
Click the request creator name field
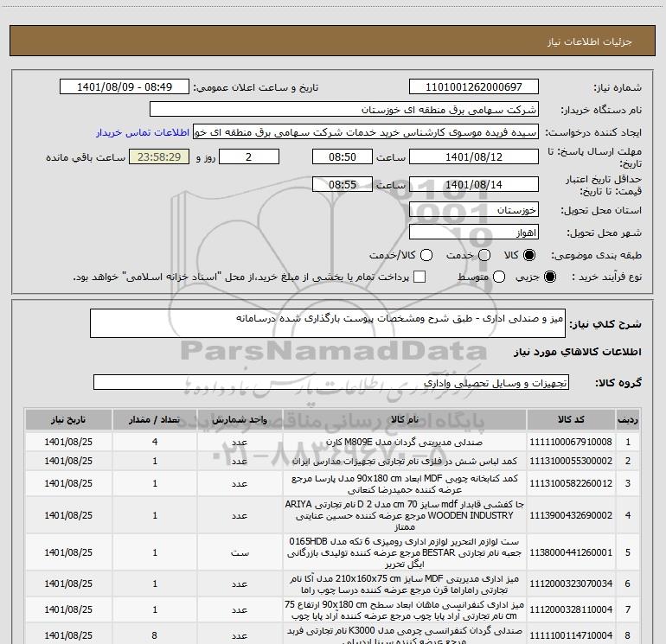[364, 132]
